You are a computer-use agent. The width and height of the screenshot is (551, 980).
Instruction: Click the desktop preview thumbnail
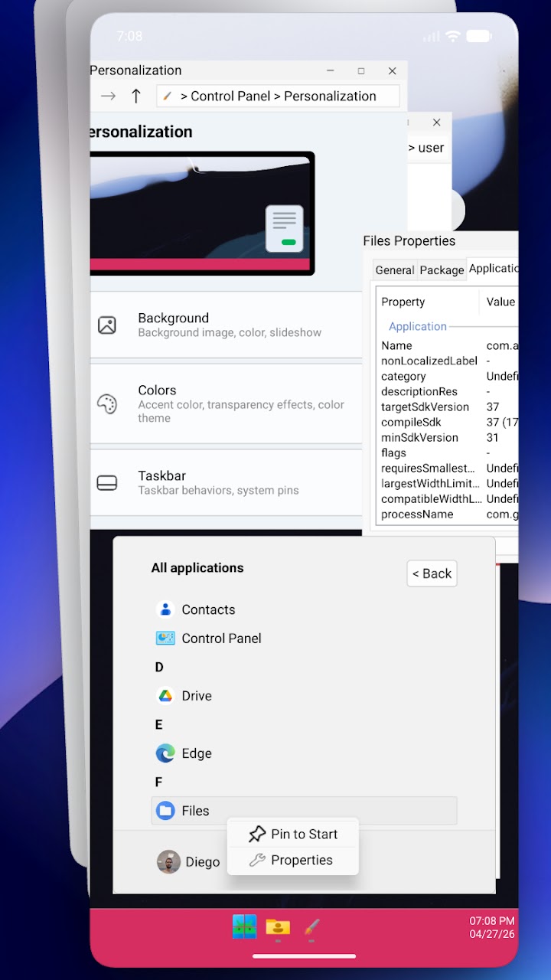(202, 214)
